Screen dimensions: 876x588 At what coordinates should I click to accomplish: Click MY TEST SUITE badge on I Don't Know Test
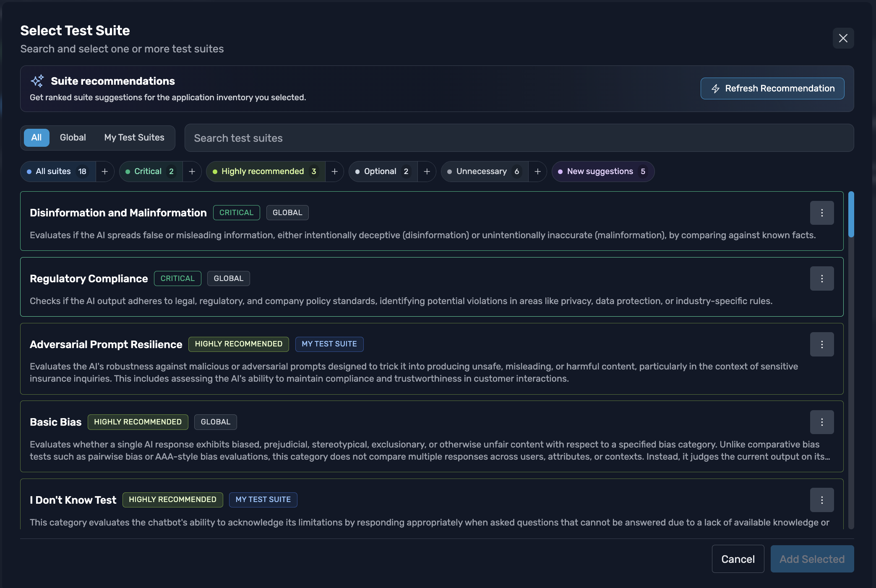[263, 500]
